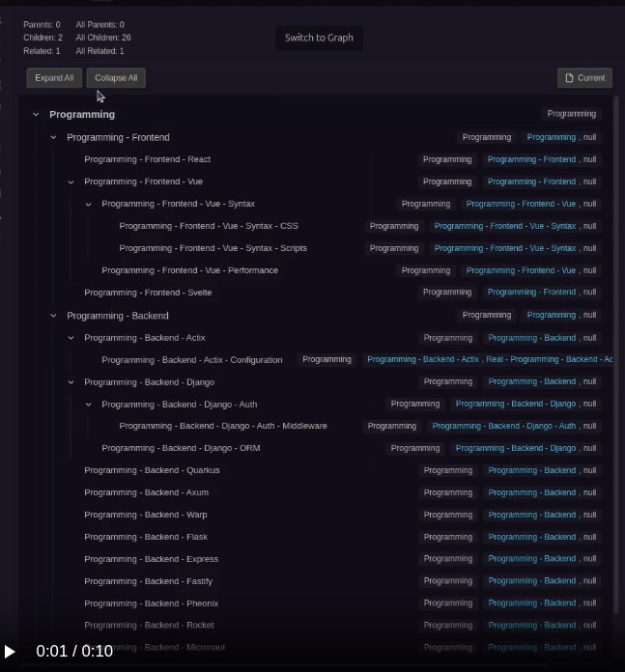Collapse the Programming - Frontend chevron

[53, 137]
